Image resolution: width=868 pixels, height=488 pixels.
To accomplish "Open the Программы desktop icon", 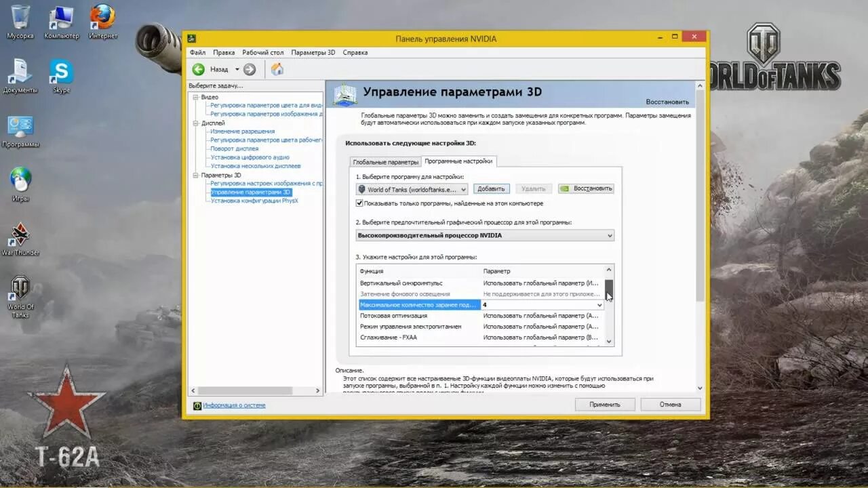I will click(x=20, y=131).
